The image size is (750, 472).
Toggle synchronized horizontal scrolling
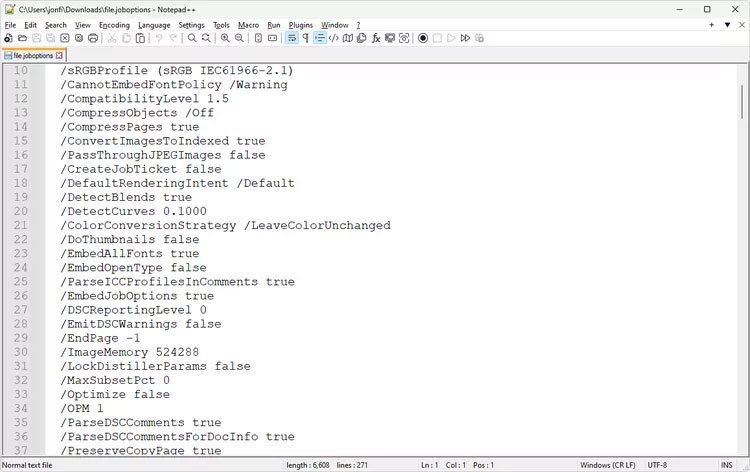point(272,38)
